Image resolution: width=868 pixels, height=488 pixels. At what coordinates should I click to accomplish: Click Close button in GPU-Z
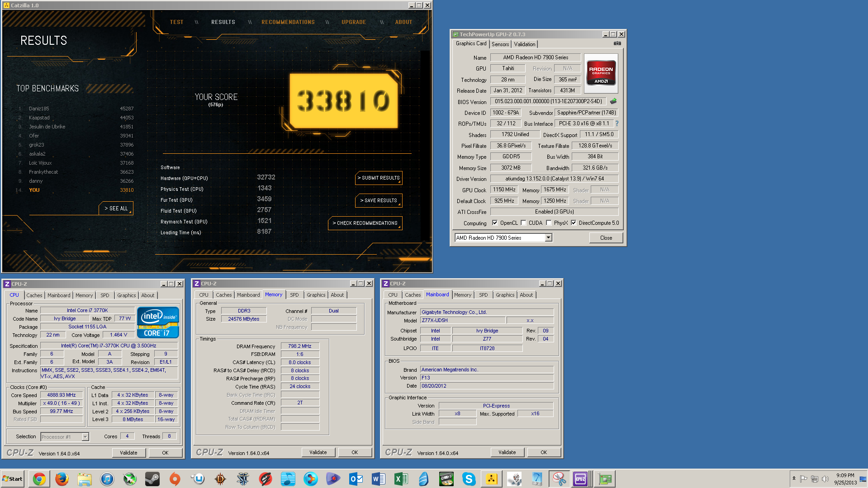(x=606, y=238)
